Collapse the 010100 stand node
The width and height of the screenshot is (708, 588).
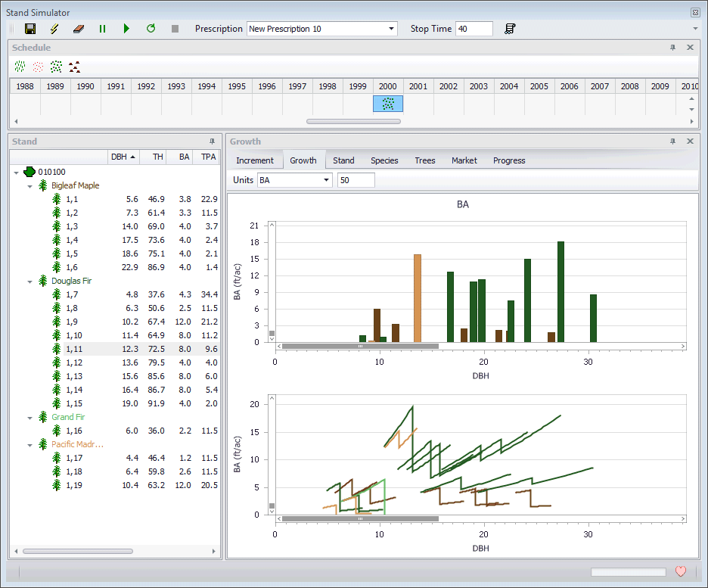click(x=16, y=173)
